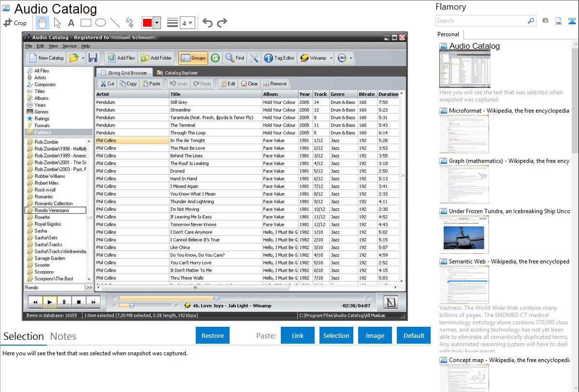The height and width of the screenshot is (392, 579).
Task: Click the Remove button in grid toolbar
Action: click(275, 84)
